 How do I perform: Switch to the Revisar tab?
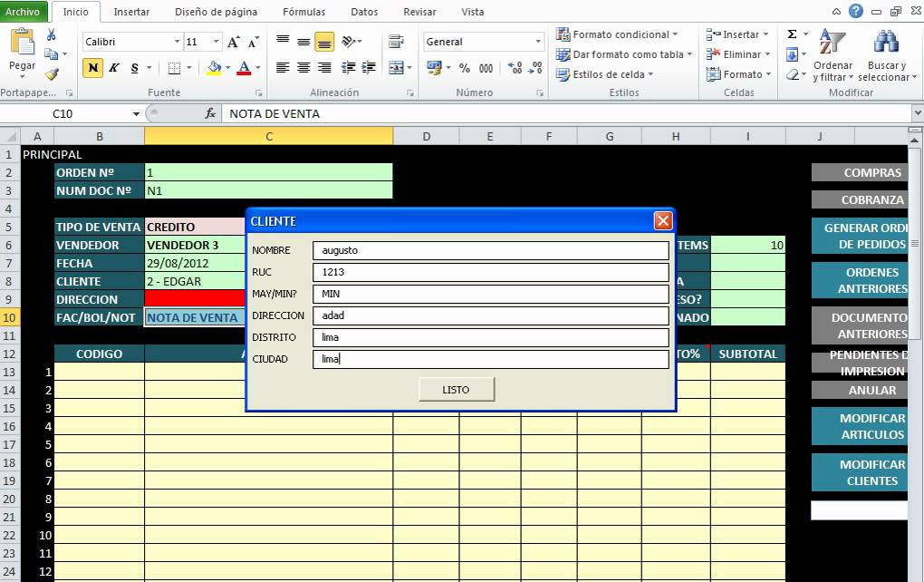(x=419, y=12)
